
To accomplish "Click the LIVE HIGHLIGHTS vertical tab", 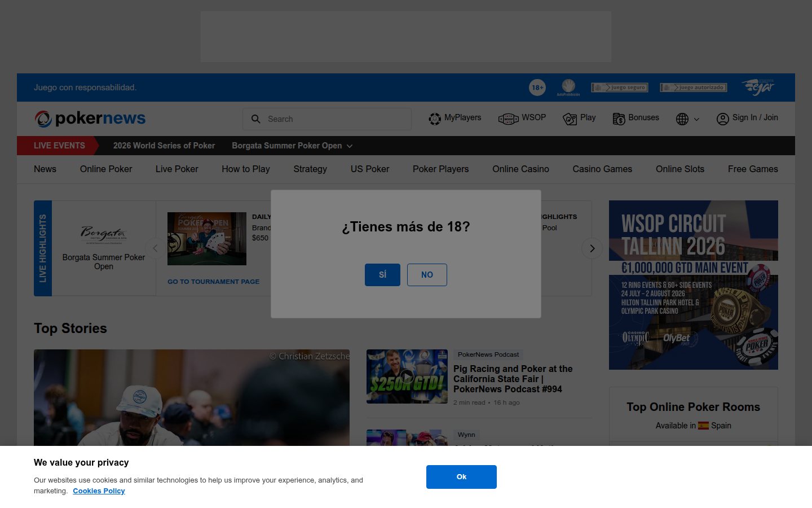I will point(43,248).
